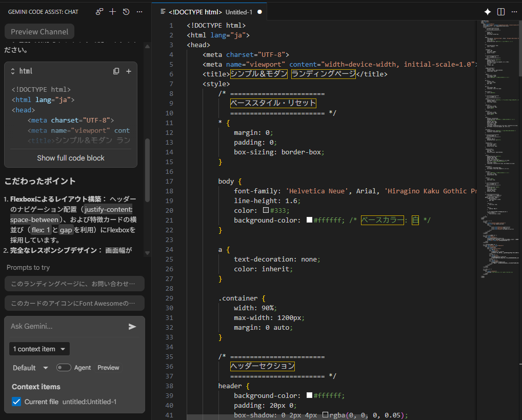The width and height of the screenshot is (522, 420).
Task: Click the "<style>" tag on line 7
Action: click(216, 84)
